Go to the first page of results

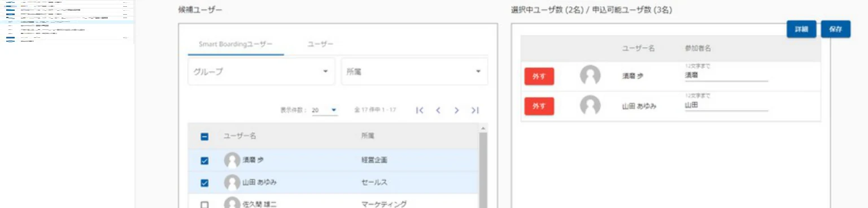pos(419,110)
